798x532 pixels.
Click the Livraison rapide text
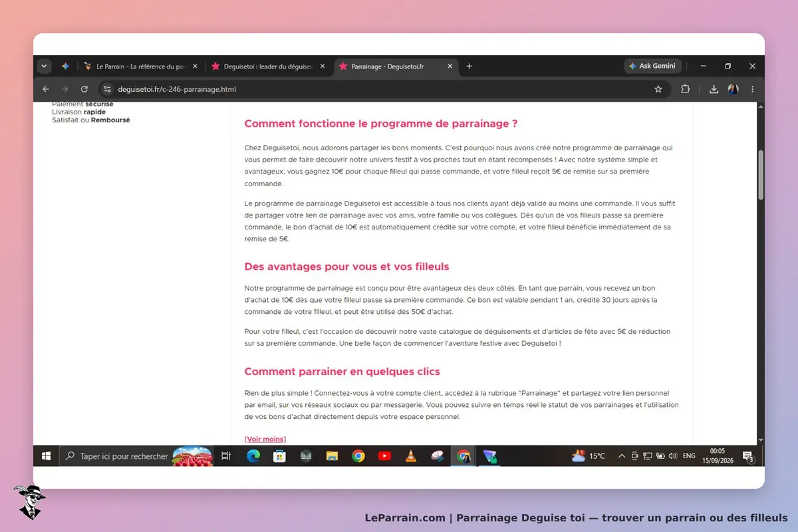pyautogui.click(x=78, y=112)
